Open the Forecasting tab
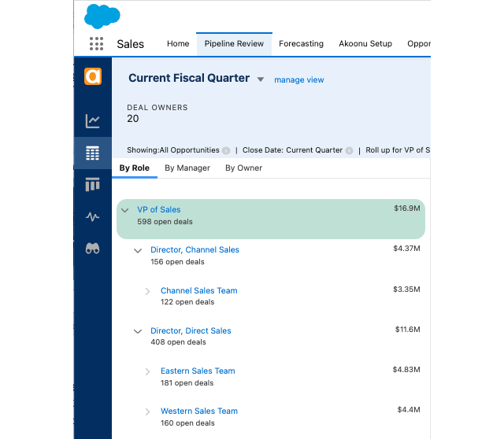 click(301, 44)
